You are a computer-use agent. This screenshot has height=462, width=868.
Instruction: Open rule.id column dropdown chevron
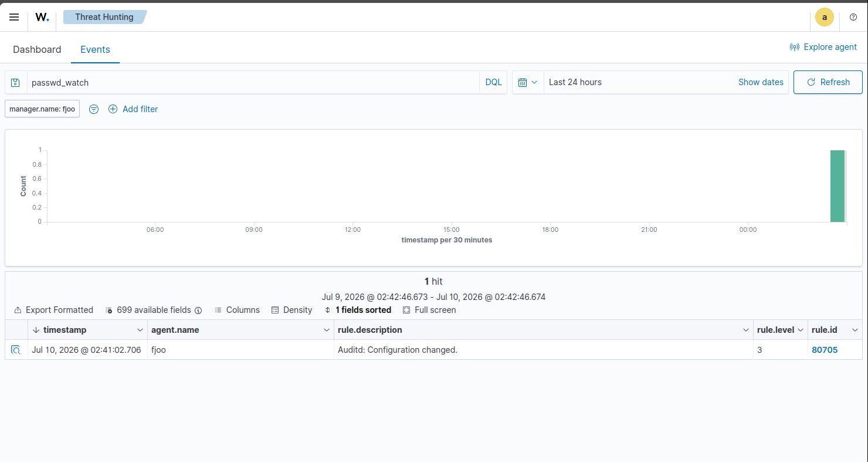[x=855, y=330]
